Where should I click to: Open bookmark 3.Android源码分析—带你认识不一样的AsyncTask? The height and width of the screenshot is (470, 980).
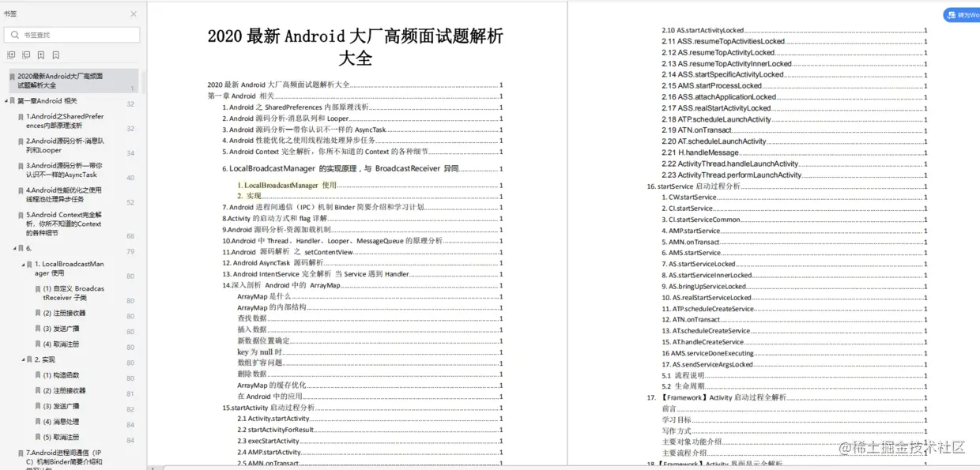point(65,170)
